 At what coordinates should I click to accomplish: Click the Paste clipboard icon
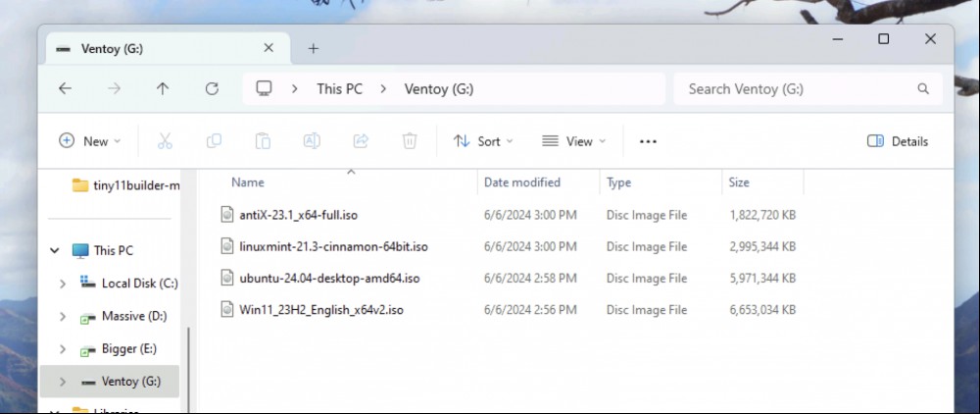pos(263,141)
